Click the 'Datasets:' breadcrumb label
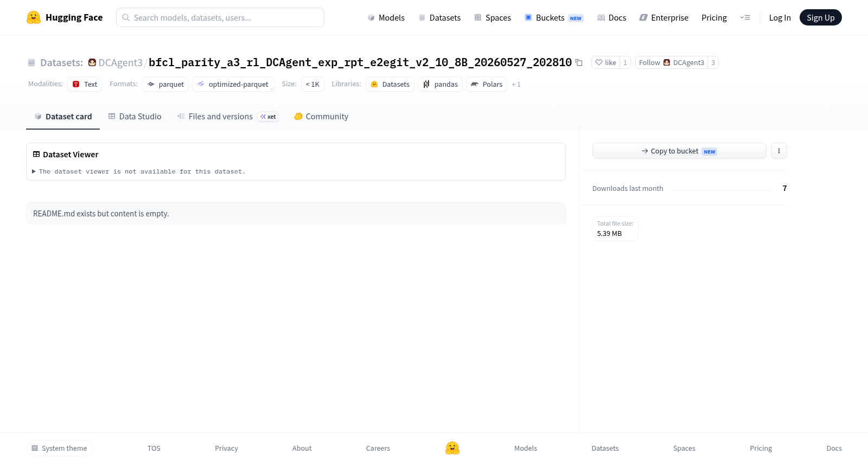This screenshot has height=467, width=868. 61,62
